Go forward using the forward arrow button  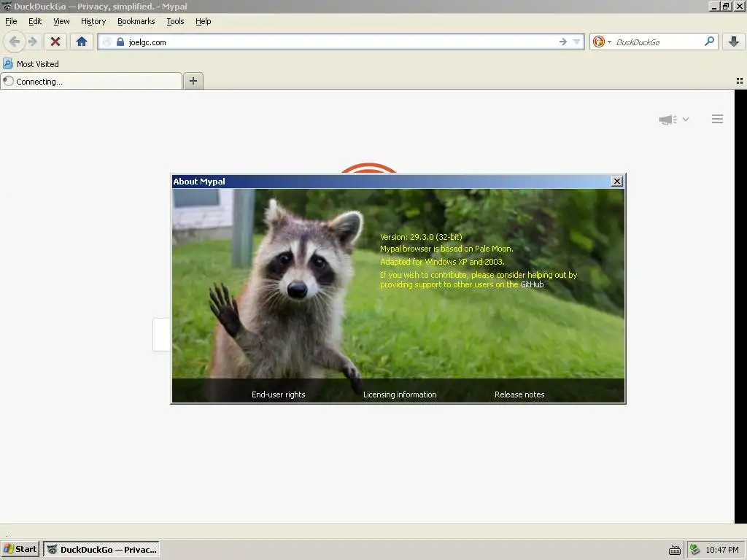[32, 42]
